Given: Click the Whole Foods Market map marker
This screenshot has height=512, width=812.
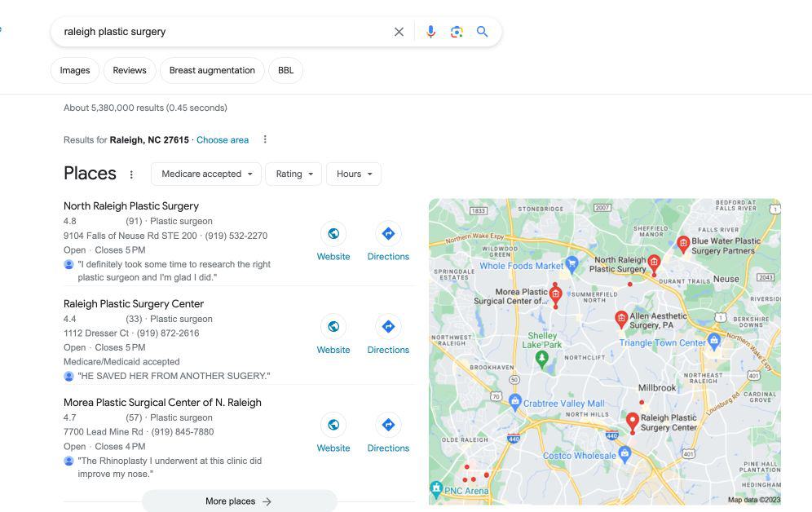Looking at the screenshot, I should 571,264.
